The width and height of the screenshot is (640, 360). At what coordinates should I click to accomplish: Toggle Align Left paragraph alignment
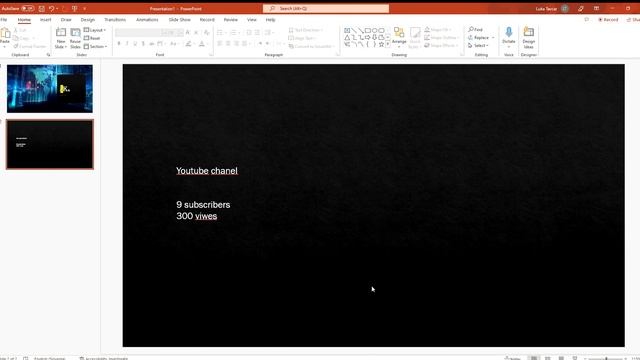pos(220,44)
